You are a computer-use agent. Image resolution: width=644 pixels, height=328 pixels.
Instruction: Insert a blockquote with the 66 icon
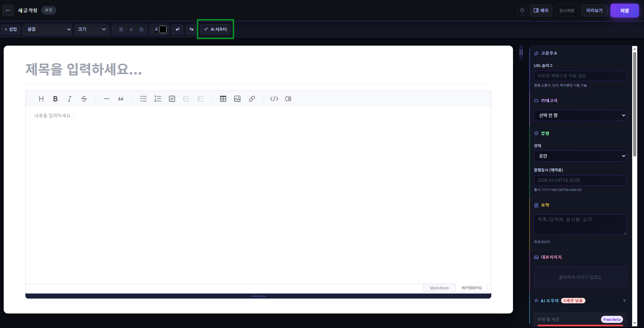tap(121, 99)
